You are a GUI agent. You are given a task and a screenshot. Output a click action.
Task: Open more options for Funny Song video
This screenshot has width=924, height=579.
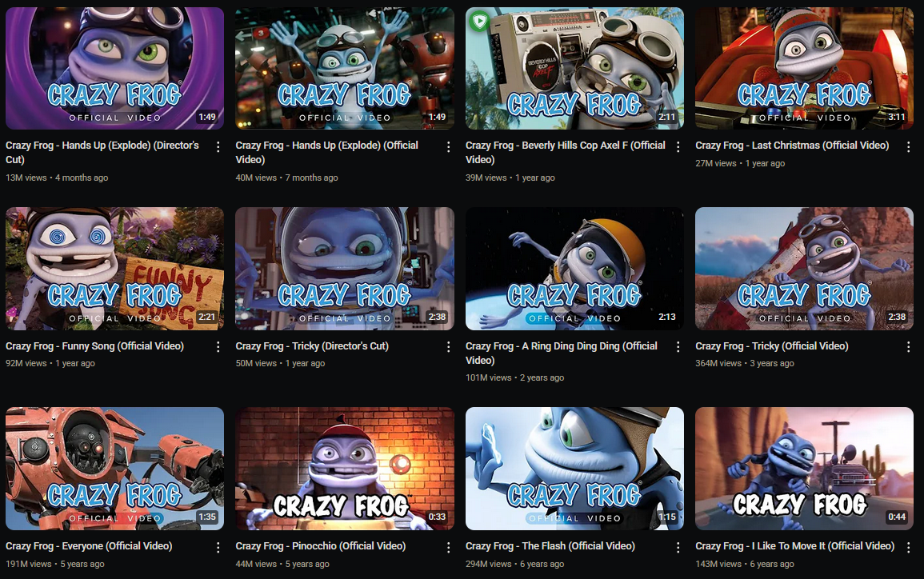[x=218, y=347]
